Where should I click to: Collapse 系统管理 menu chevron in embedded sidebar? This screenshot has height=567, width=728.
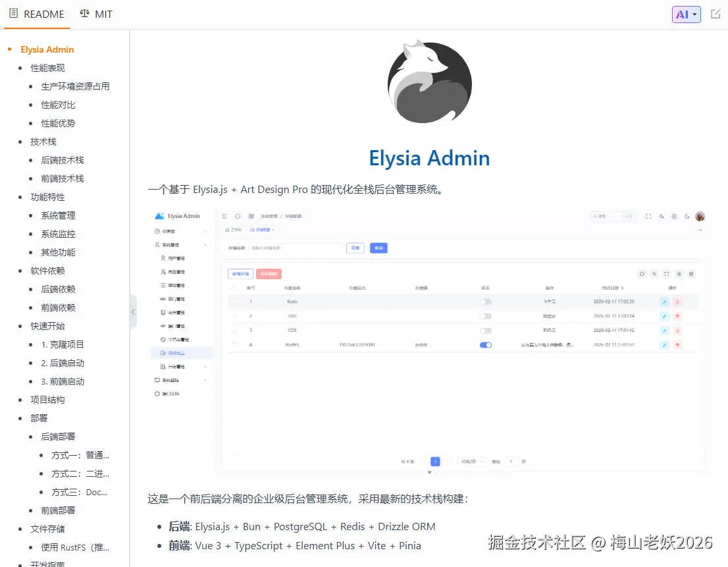coord(205,245)
